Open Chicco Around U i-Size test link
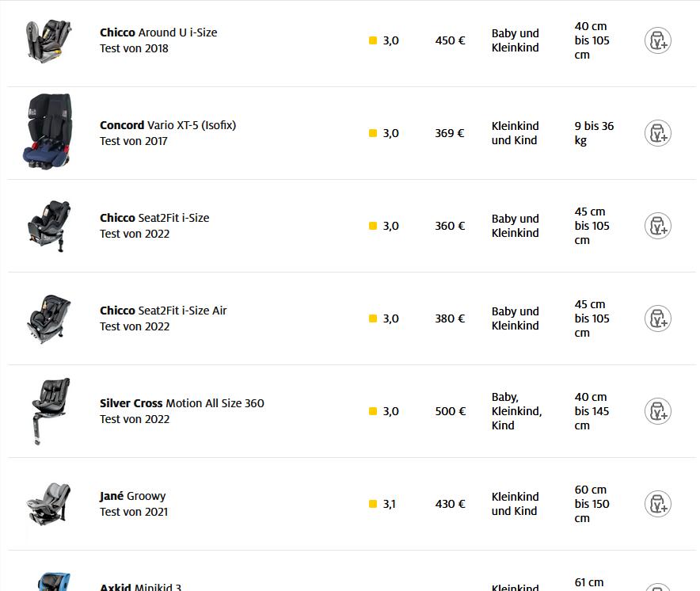This screenshot has width=700, height=591. coord(158,32)
